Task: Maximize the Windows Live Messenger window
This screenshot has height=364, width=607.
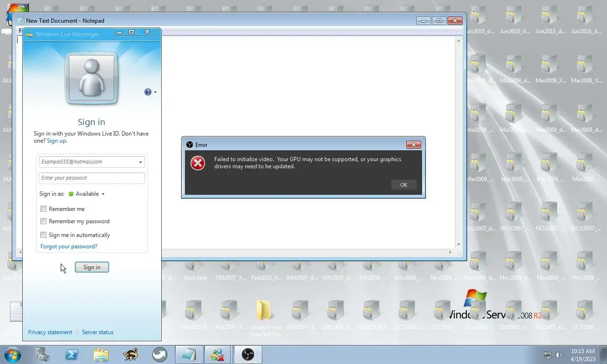Action: pos(131,32)
